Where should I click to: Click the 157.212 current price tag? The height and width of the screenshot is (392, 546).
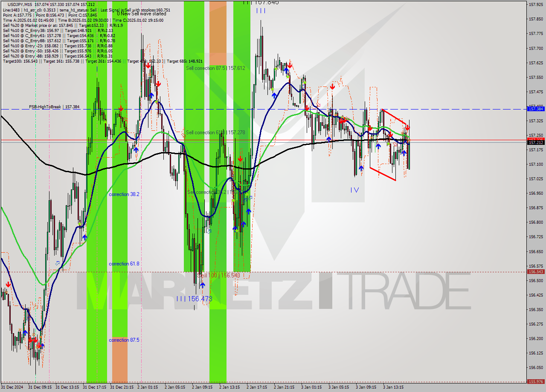[x=536, y=143]
